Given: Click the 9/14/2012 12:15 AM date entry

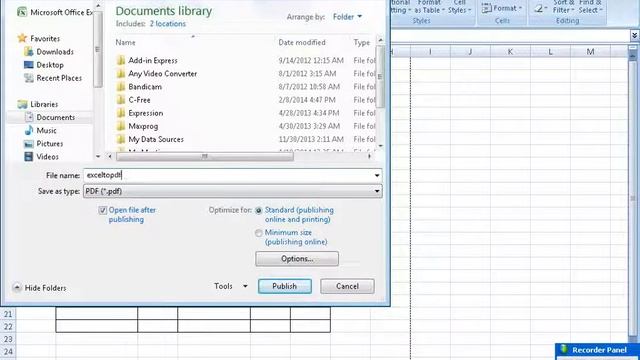Looking at the screenshot, I should (x=311, y=60).
